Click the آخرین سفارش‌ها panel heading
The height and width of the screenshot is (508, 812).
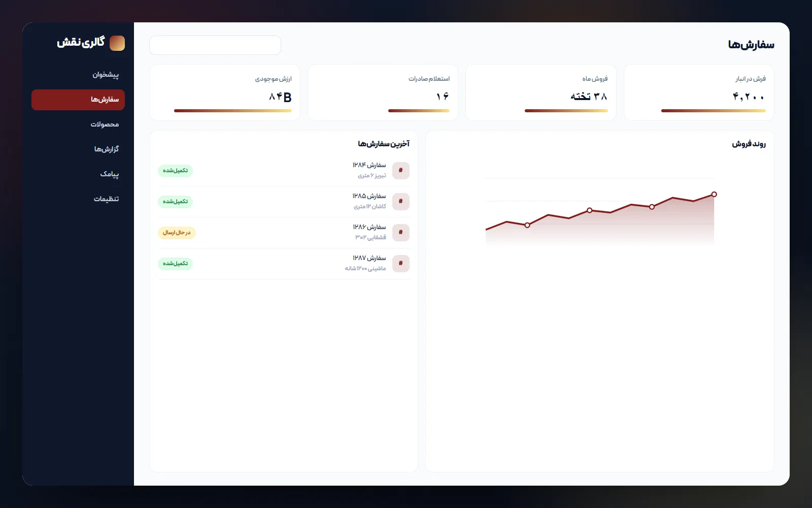[384, 144]
